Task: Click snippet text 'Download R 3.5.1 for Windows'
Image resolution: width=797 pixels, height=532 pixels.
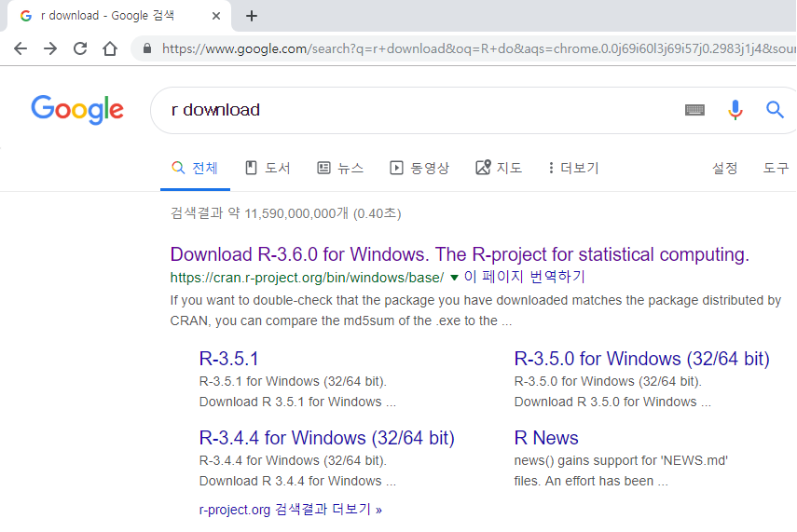Action: [x=290, y=402]
